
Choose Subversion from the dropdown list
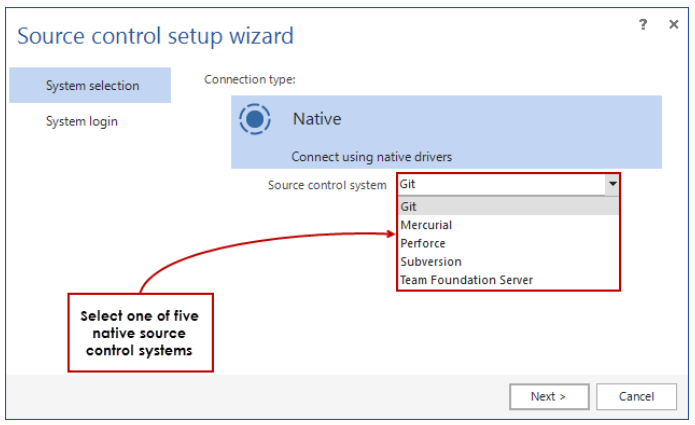coord(508,261)
